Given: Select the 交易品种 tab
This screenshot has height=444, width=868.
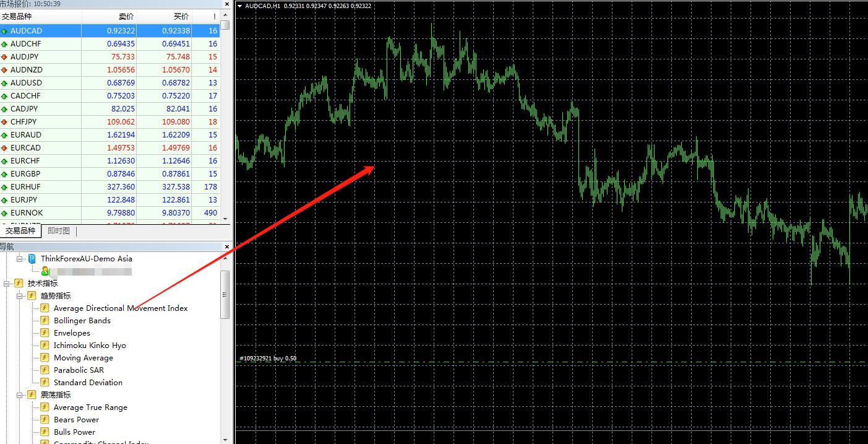Looking at the screenshot, I should pos(20,231).
